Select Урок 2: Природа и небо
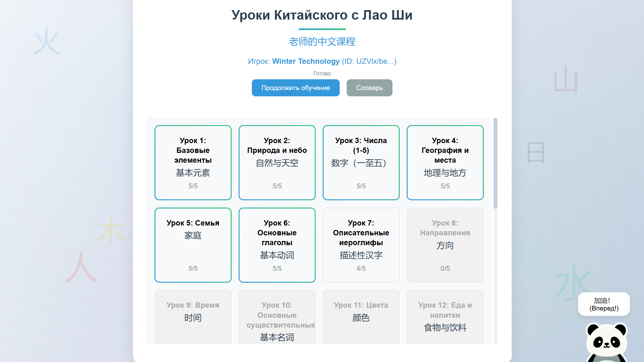Image resolution: width=644 pixels, height=362 pixels. pos(277,163)
